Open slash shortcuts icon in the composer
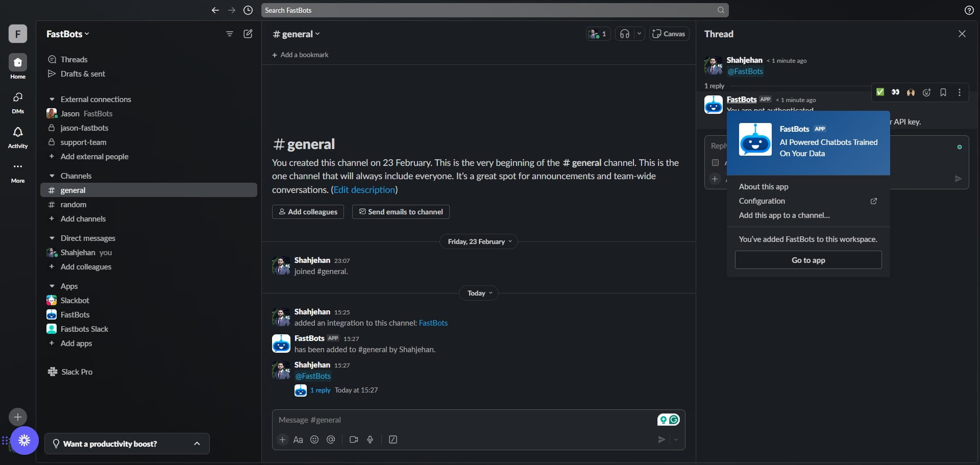This screenshot has width=980, height=465. coord(393,439)
